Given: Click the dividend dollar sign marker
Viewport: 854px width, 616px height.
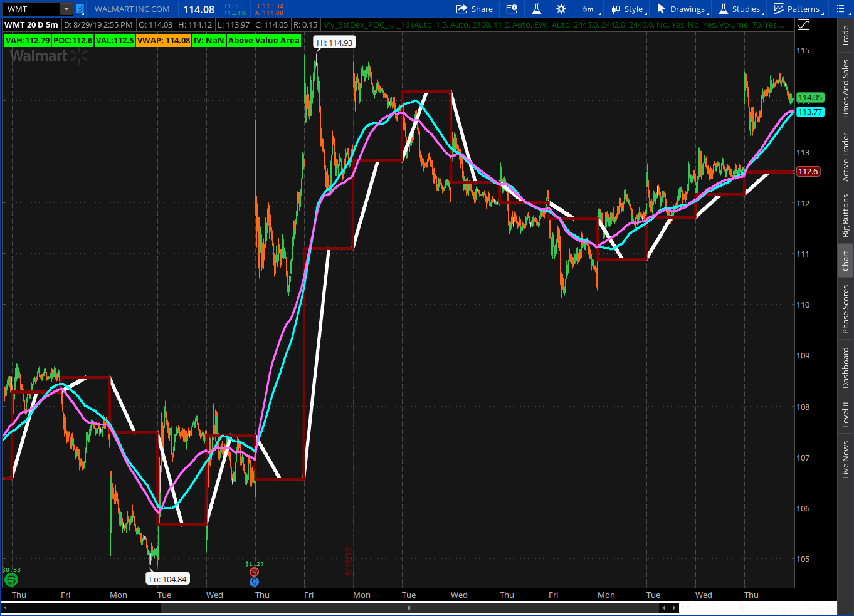Looking at the screenshot, I should [11, 580].
